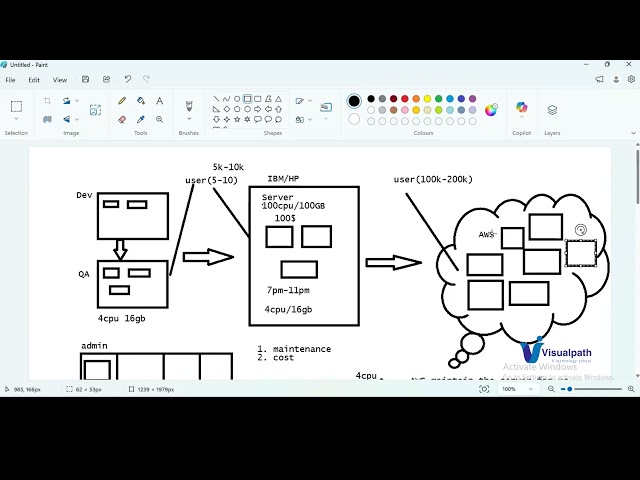The image size is (640, 480).
Task: Open the Edit colours wheel
Action: [x=491, y=110]
